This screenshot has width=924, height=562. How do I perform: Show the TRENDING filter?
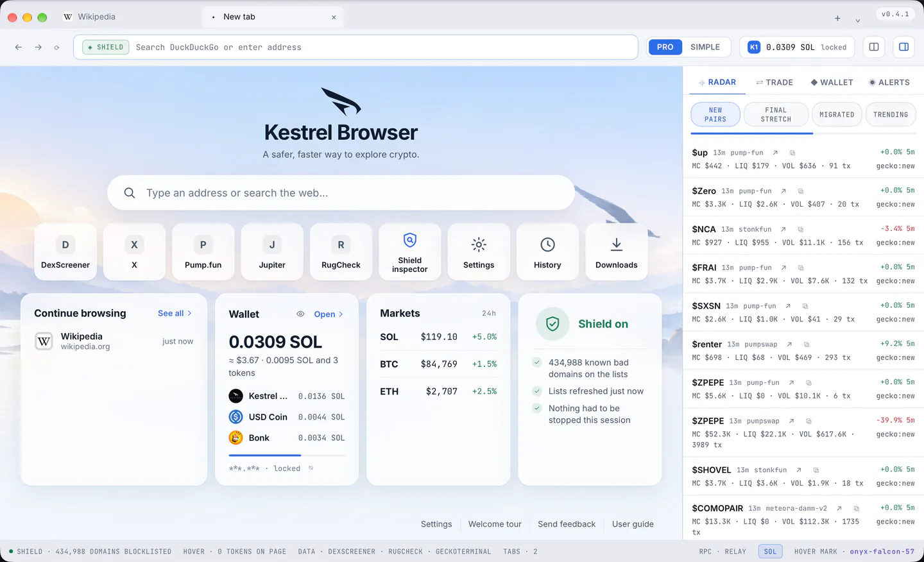coord(891,115)
